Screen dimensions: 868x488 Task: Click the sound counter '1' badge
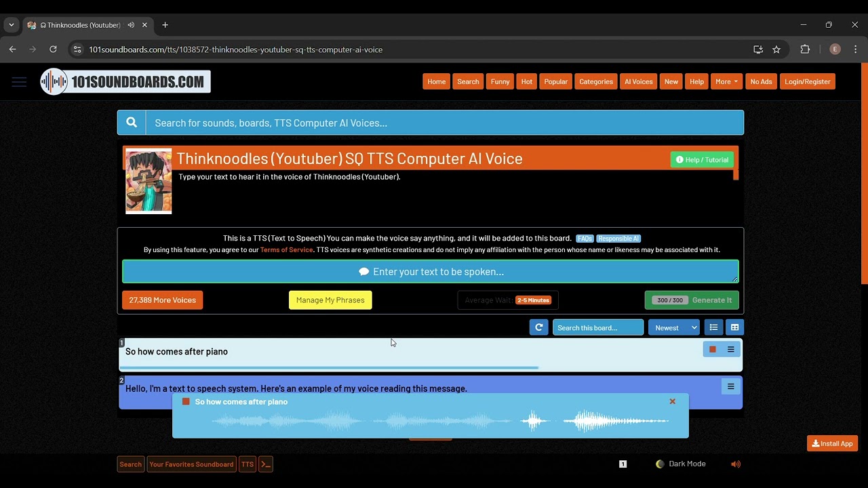coord(623,464)
